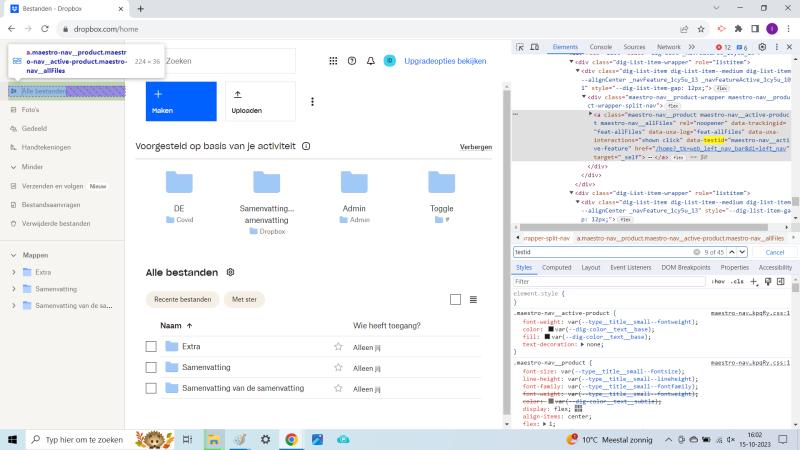Switch to DevTools Sources tab
The height and width of the screenshot is (450, 800).
pos(634,47)
